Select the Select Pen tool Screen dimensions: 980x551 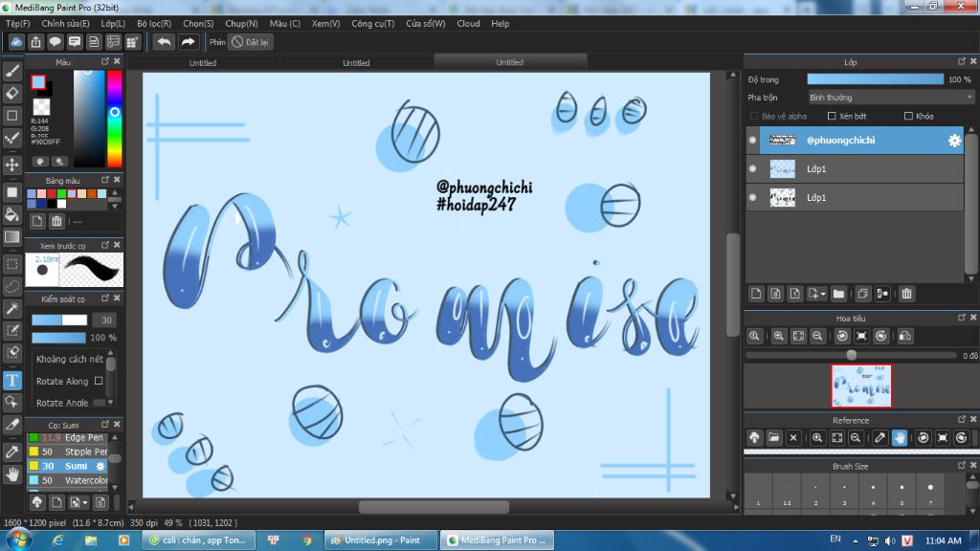tap(11, 330)
